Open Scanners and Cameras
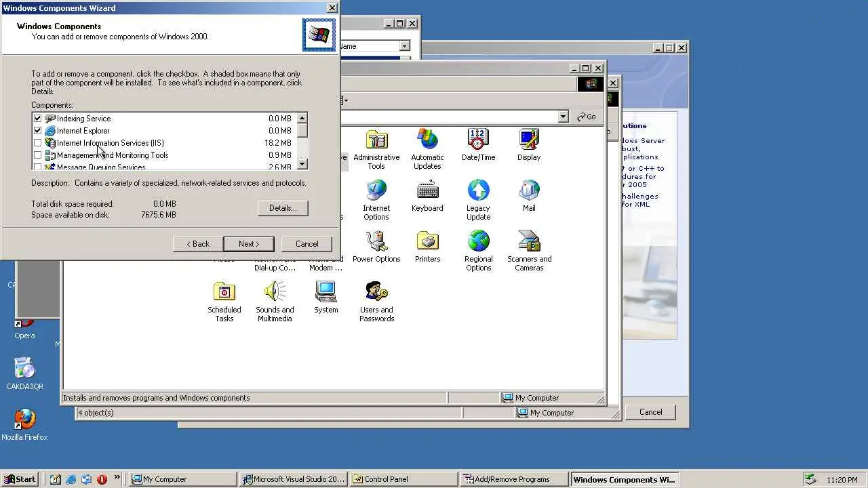The width and height of the screenshot is (868, 488). point(529,251)
